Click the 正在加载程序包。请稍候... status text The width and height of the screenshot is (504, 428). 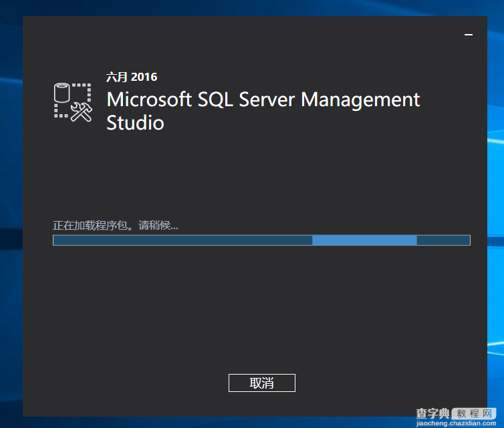tap(116, 226)
